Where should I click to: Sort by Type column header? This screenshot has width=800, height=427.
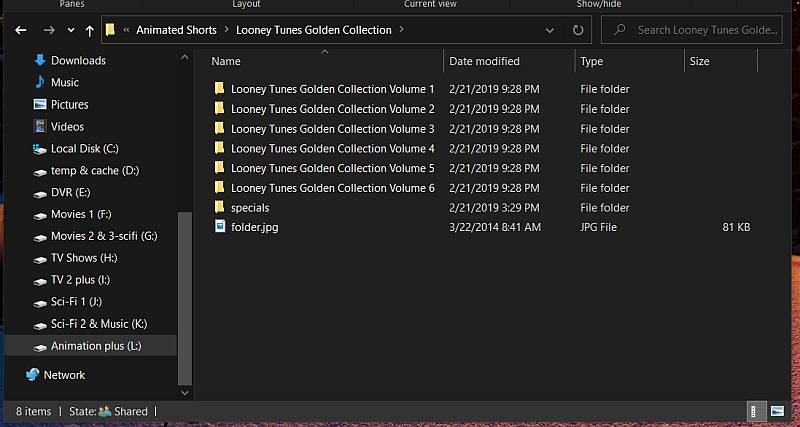coord(591,61)
